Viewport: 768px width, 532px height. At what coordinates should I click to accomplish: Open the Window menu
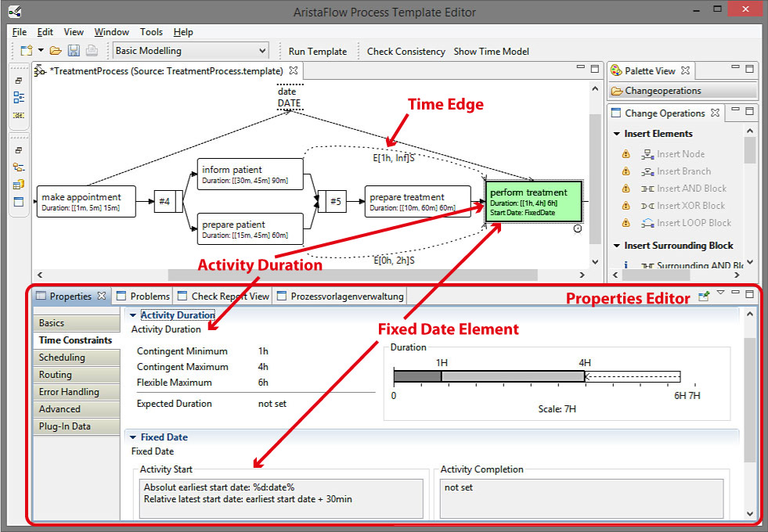(112, 32)
